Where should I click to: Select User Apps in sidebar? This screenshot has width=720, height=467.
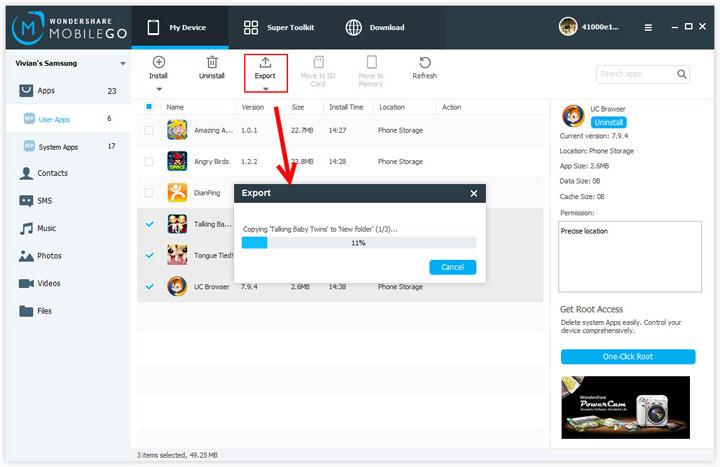click(68, 119)
